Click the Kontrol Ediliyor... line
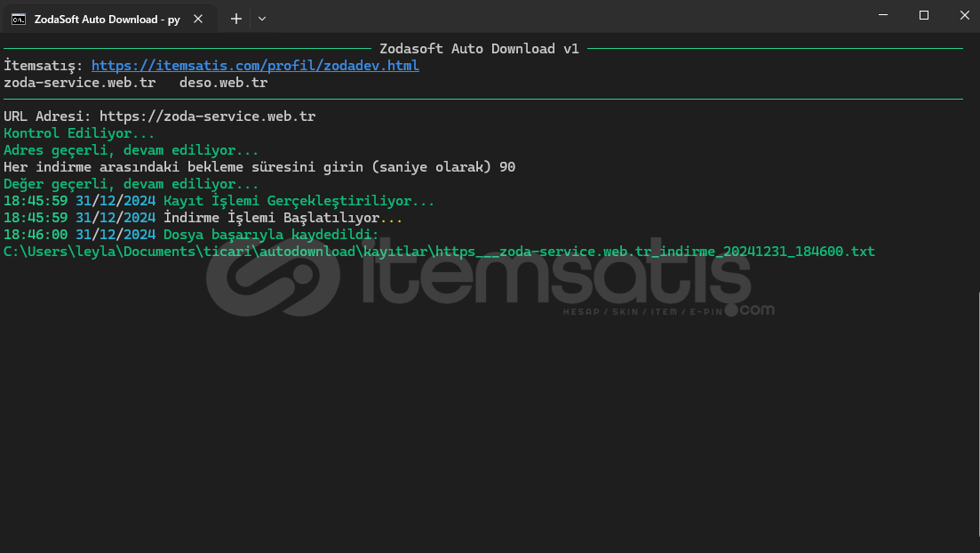 click(x=79, y=133)
